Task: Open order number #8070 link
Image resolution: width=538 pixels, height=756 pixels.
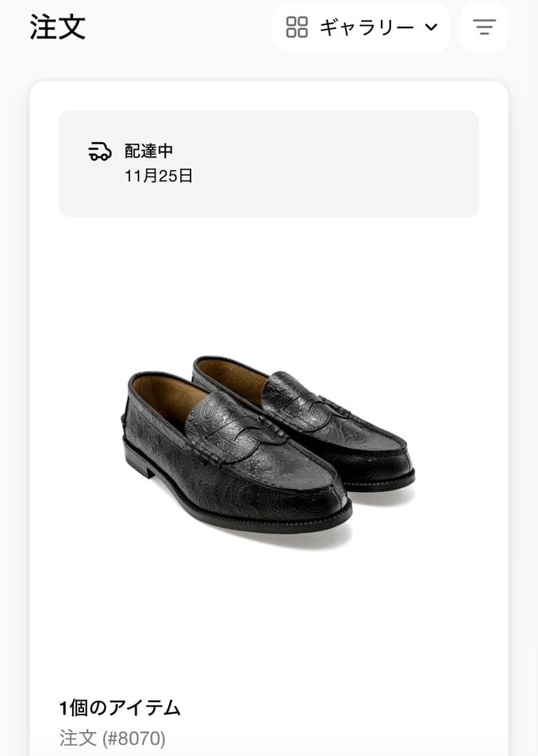Action: (x=113, y=738)
